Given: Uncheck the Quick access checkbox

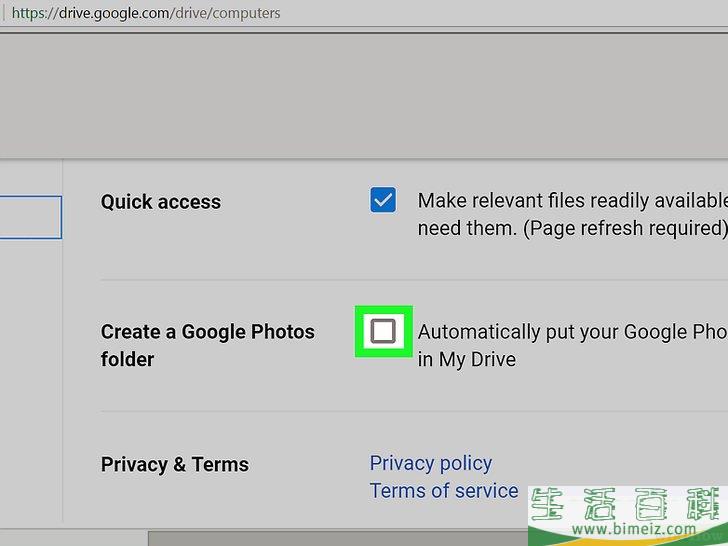Looking at the screenshot, I should tap(383, 200).
